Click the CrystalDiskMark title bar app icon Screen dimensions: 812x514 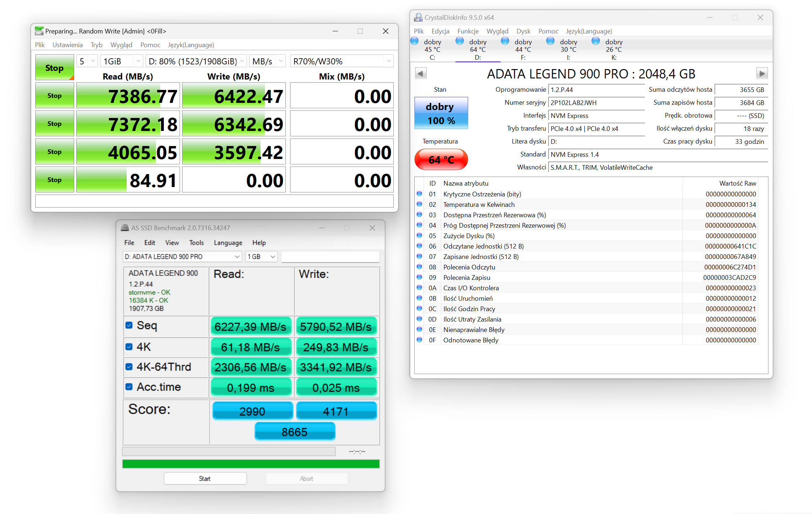[39, 31]
